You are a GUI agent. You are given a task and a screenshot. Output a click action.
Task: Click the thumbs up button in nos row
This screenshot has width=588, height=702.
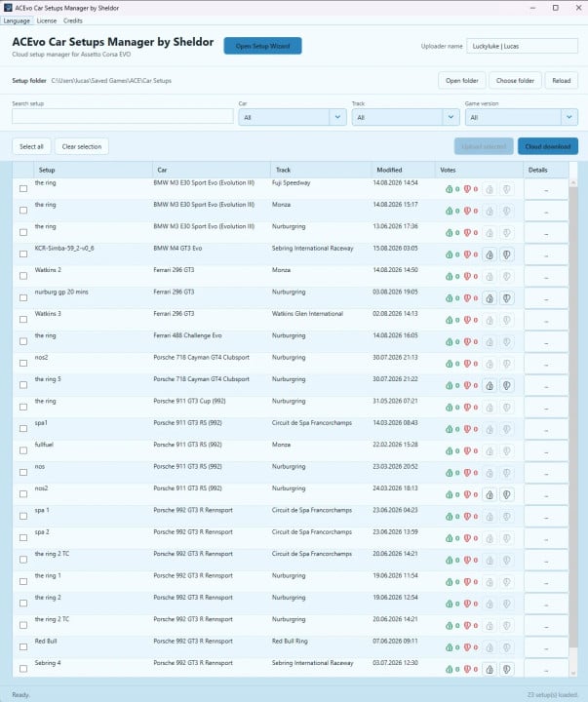click(490, 473)
